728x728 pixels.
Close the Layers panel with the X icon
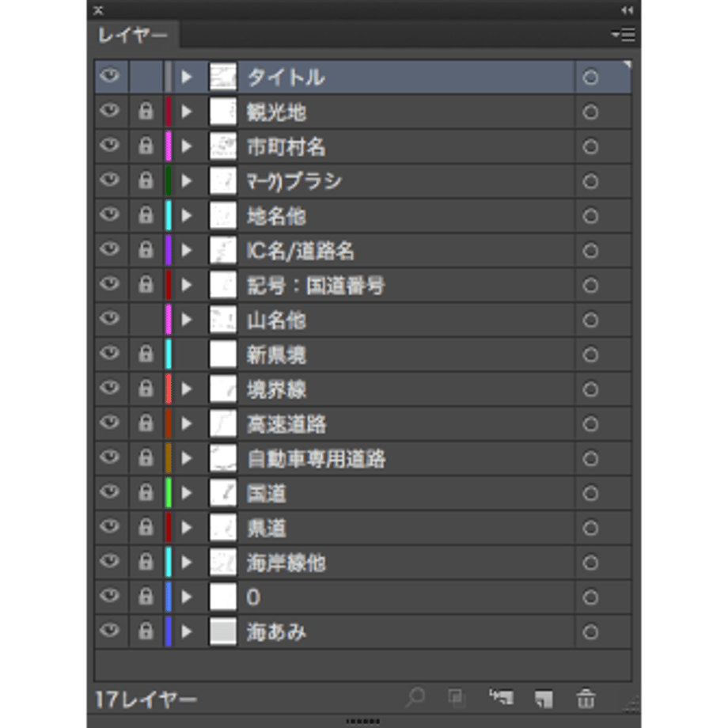pos(98,10)
